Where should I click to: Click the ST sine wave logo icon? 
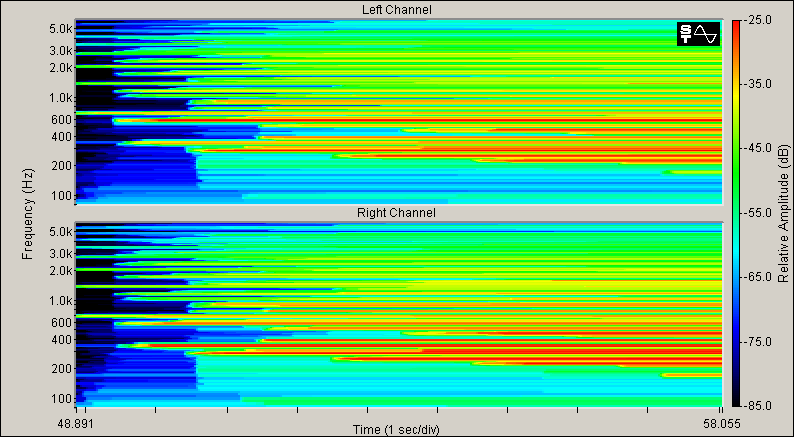[698, 34]
